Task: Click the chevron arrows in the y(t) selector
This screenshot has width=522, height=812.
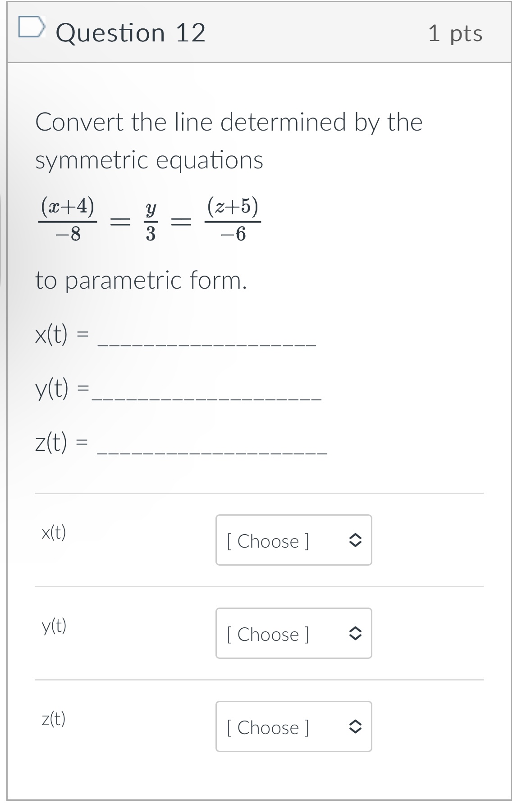Action: (x=356, y=634)
